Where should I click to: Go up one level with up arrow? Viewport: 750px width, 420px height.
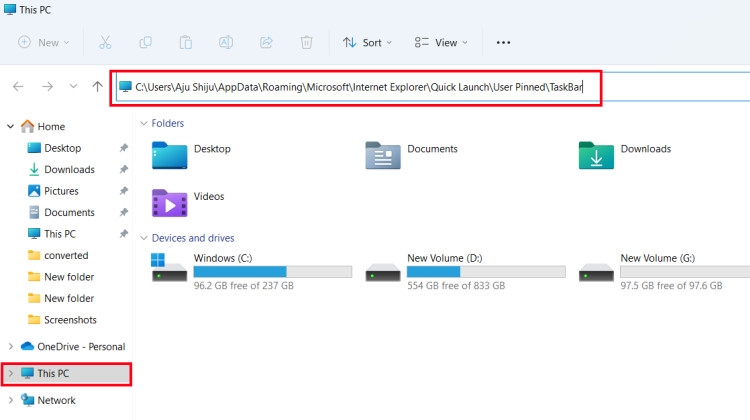click(98, 87)
